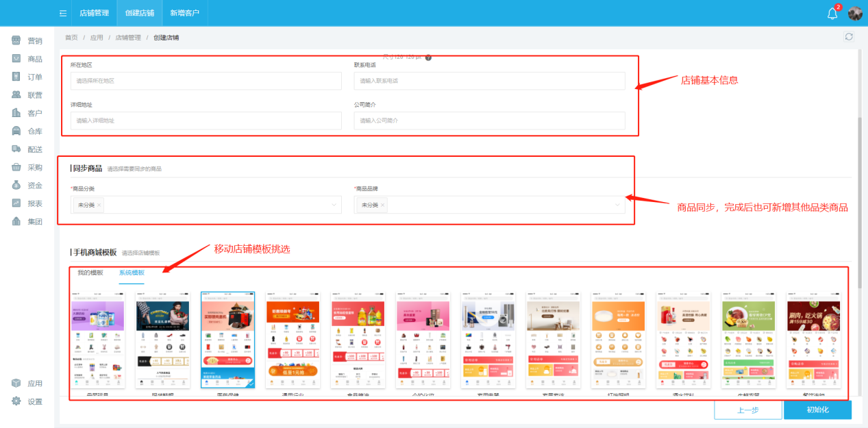Screen dimensions: 868x428
Task: Open the 请选择所在地区 region selector
Action: [x=206, y=81]
